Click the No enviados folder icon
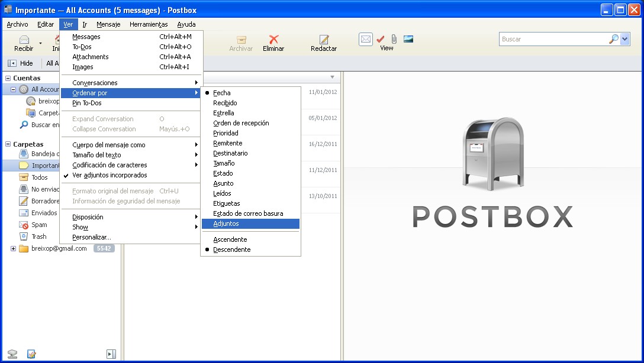Screen dimensions: 644x363 24,189
